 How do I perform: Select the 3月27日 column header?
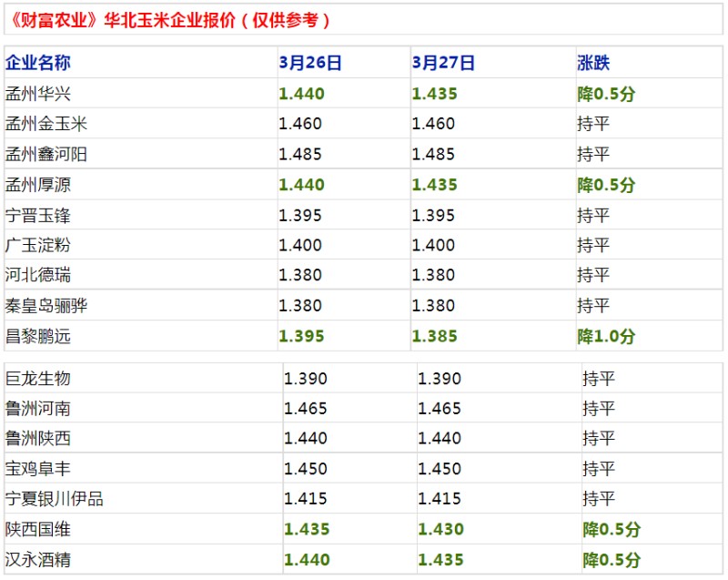click(443, 63)
